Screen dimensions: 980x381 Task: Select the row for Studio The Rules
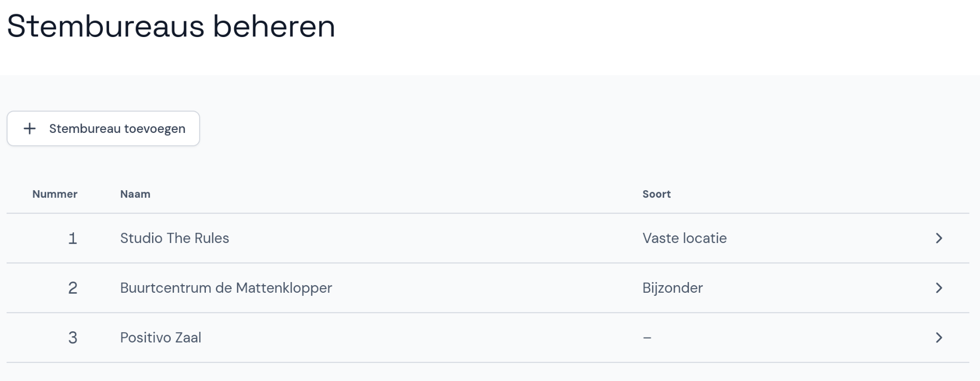[x=456, y=238]
